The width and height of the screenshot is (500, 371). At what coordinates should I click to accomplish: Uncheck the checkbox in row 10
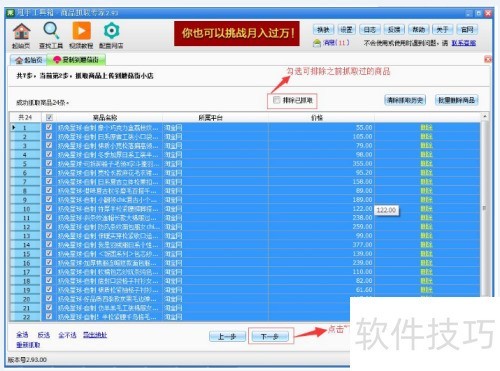(49, 208)
